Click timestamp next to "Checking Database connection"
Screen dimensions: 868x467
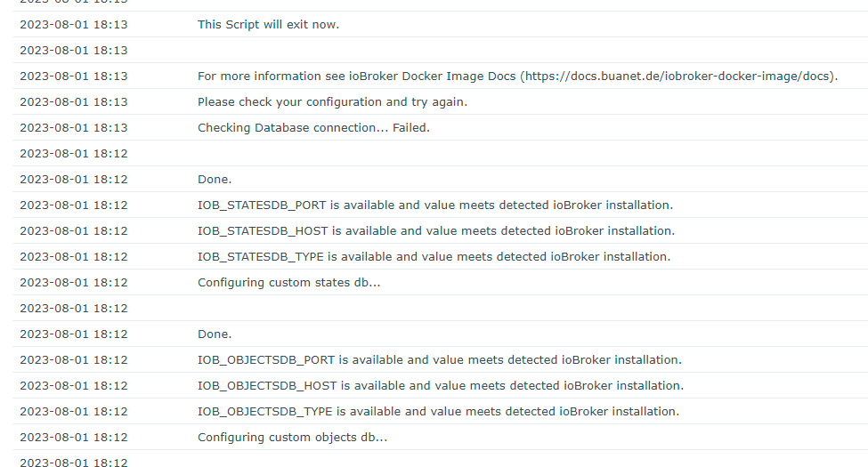point(74,128)
